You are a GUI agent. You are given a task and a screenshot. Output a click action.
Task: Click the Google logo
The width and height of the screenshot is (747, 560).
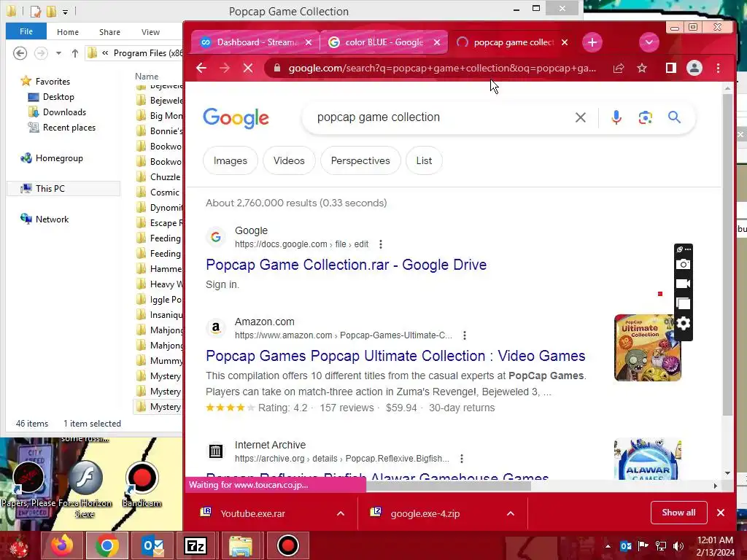[x=236, y=118]
